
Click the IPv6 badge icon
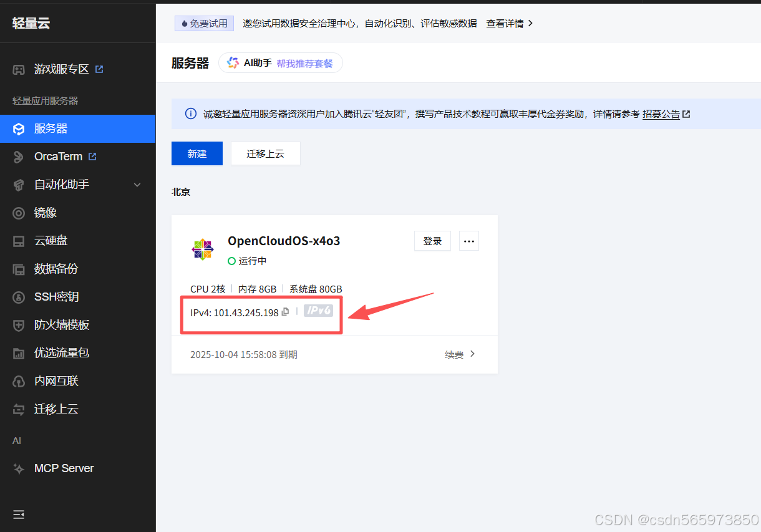(x=318, y=311)
